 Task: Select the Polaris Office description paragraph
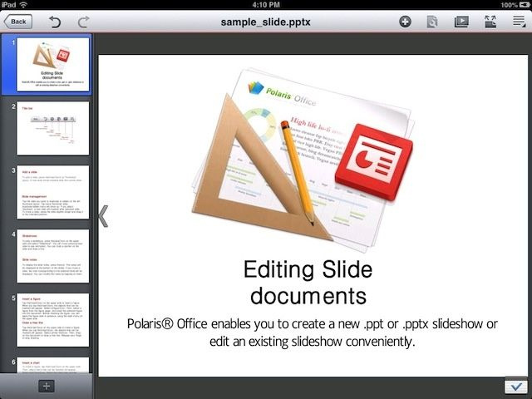click(313, 332)
